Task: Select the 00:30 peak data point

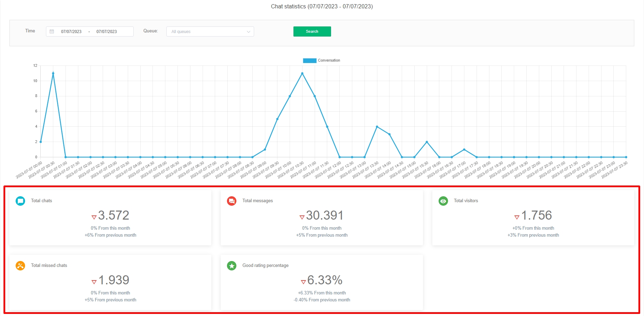Action: click(x=53, y=73)
